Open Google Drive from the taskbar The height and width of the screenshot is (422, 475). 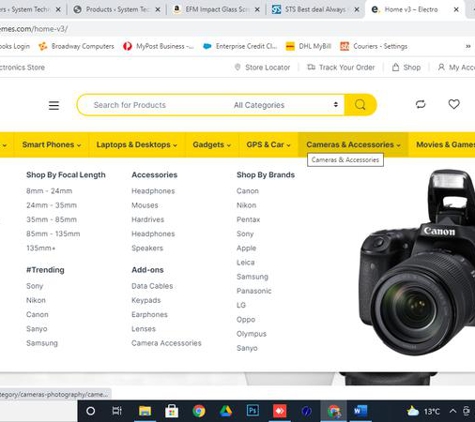tap(226, 411)
